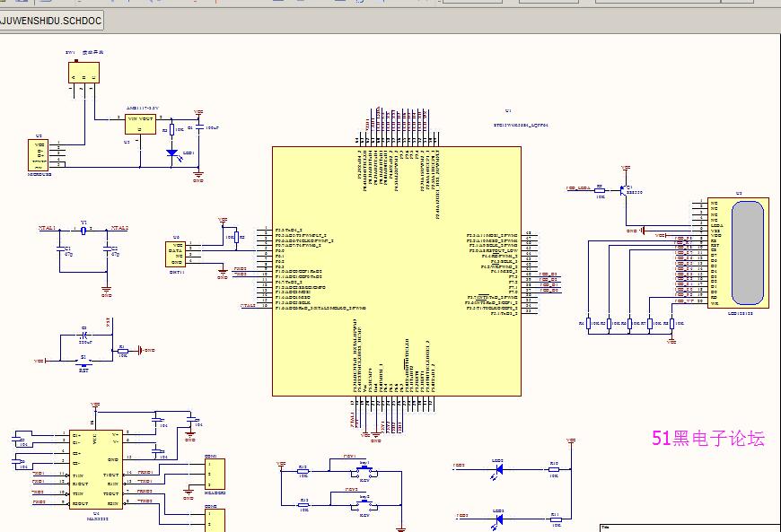Viewport: 781px width, 532px height.
Task: Select resistor R1 next to GND
Action: tap(123, 351)
